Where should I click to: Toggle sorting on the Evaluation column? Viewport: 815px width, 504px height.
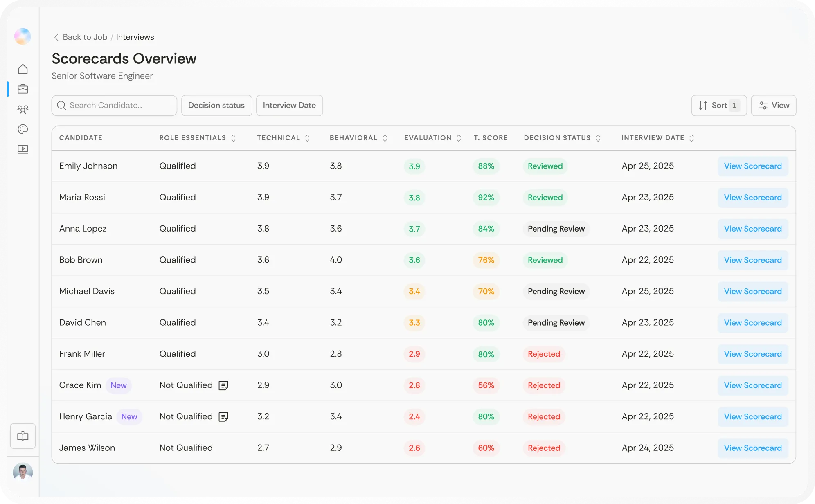click(x=459, y=138)
